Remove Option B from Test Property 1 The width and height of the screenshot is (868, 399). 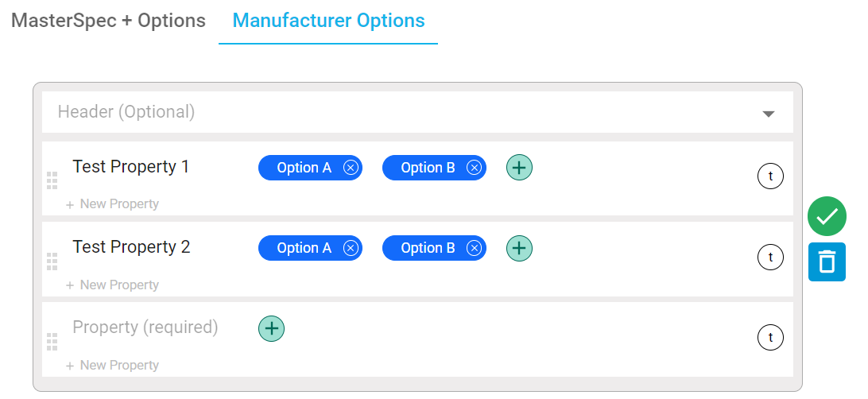click(x=475, y=168)
